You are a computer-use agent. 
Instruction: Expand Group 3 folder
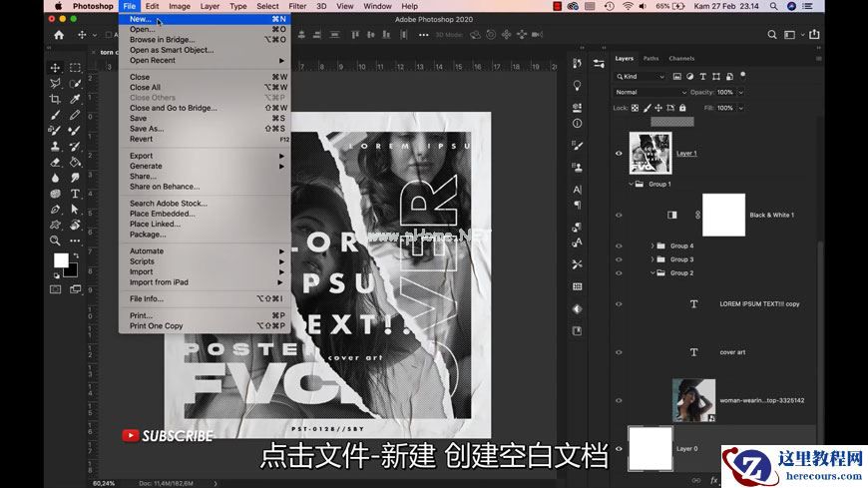coord(652,259)
